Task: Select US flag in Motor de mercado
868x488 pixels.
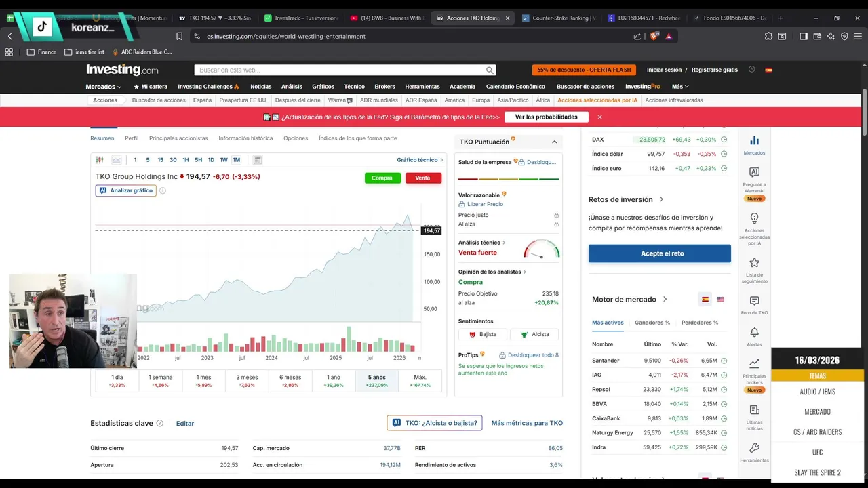Action: pyautogui.click(x=720, y=299)
